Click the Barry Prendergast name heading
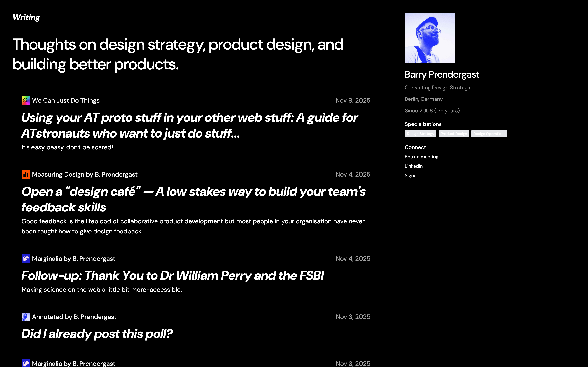 pyautogui.click(x=442, y=74)
